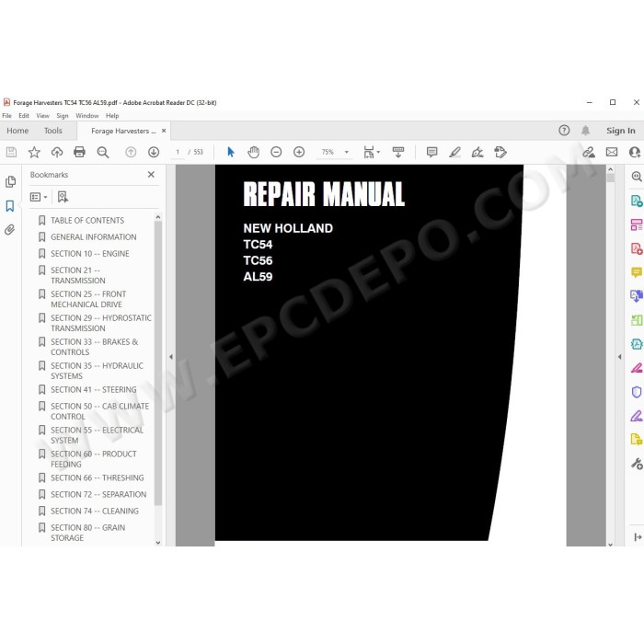This screenshot has height=644, width=644.
Task: Switch to the Tools tab
Action: [53, 131]
